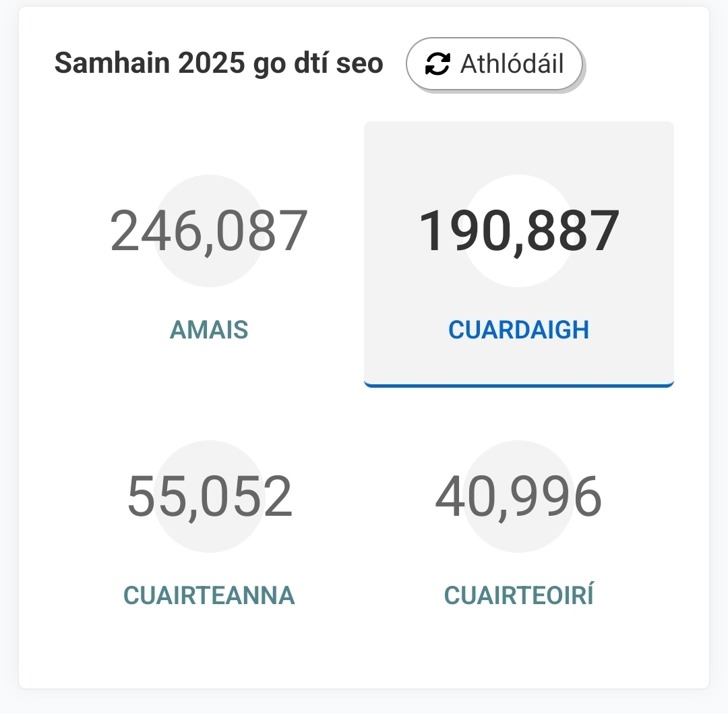Select the AMAIS stat tab label
This screenshot has width=728, height=714.
(209, 330)
